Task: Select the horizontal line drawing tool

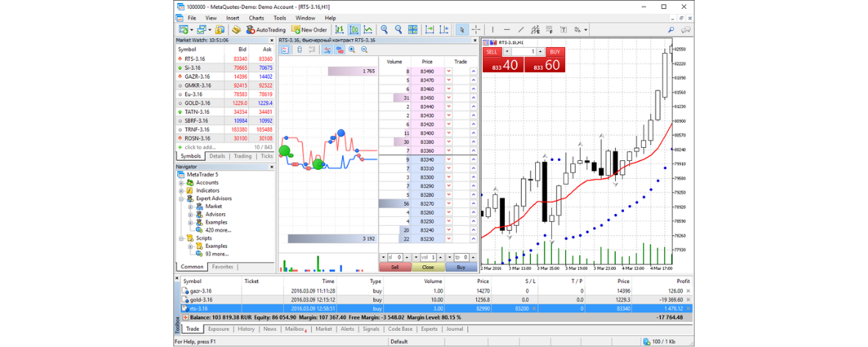Action: pyautogui.click(x=506, y=29)
